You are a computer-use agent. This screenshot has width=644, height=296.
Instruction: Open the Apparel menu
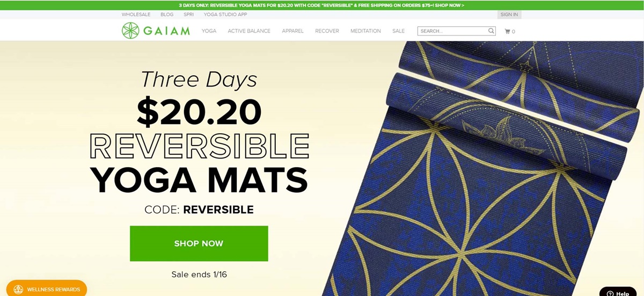(x=292, y=31)
